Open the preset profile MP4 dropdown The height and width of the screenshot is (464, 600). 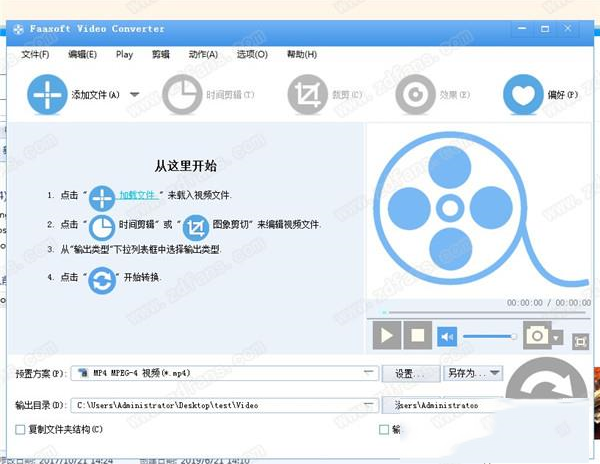[225, 373]
